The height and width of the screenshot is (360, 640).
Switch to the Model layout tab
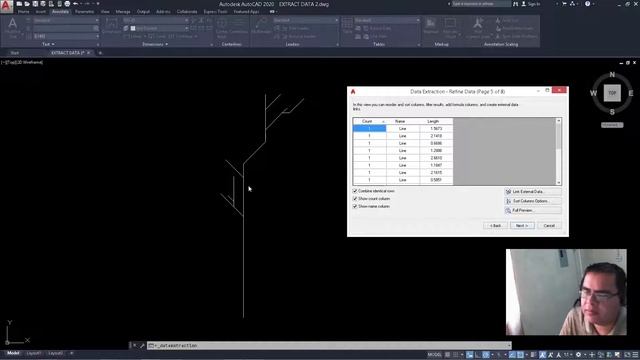coord(13,353)
